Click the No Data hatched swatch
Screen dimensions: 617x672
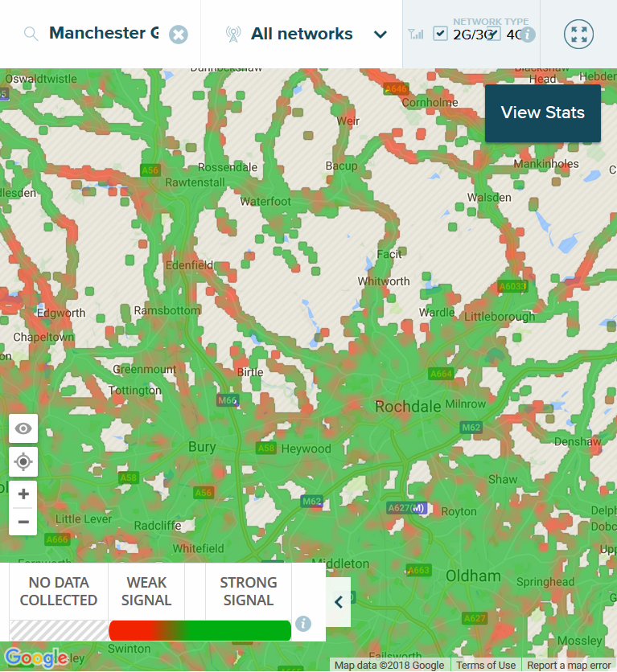59,630
